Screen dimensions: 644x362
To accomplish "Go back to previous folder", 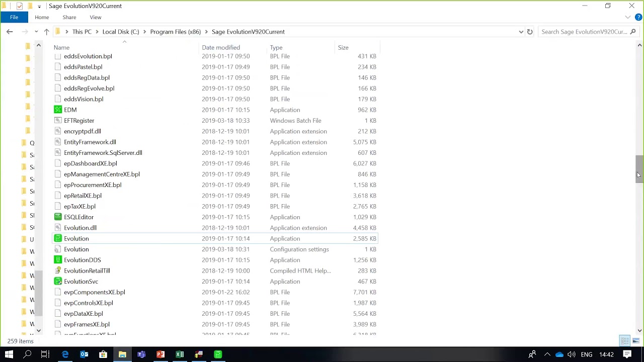I will (10, 32).
